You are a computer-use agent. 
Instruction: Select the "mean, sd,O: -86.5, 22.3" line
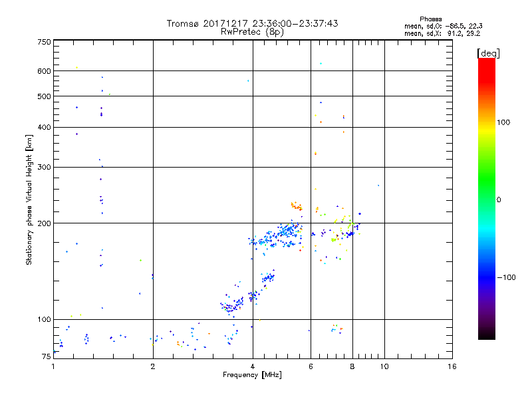click(443, 26)
